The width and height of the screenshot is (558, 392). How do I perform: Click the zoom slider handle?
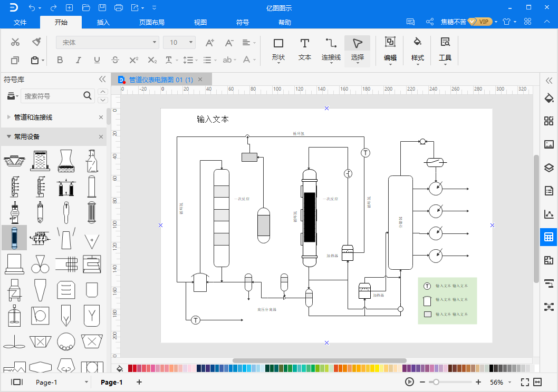point(436,382)
